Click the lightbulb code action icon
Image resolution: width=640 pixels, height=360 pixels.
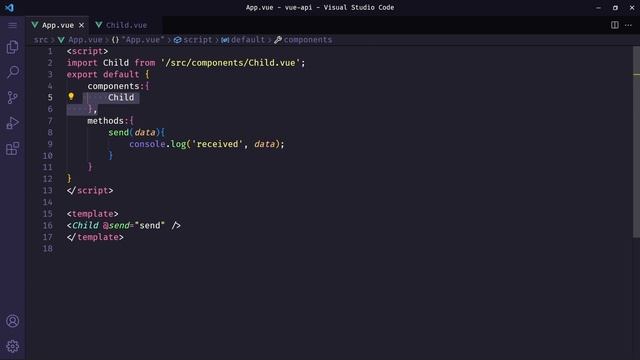tap(71, 97)
